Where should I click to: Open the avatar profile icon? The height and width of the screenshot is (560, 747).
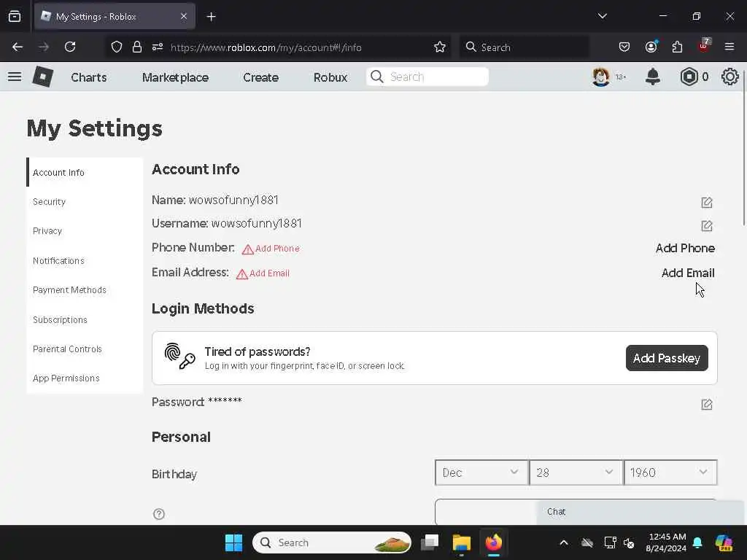click(x=601, y=77)
